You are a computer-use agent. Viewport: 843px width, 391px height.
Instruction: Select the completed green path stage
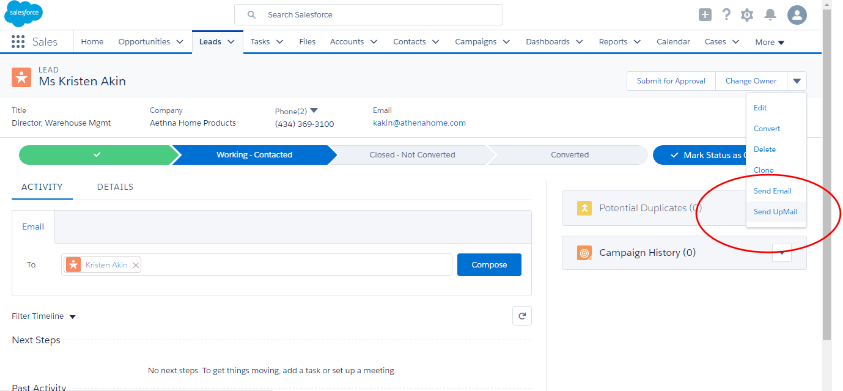tap(97, 155)
